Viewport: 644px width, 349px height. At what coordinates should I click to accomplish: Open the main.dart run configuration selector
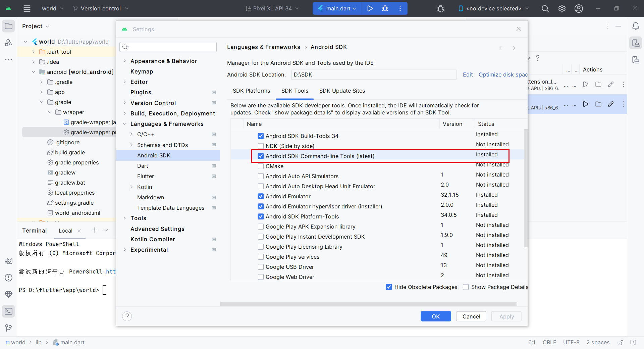(x=337, y=8)
